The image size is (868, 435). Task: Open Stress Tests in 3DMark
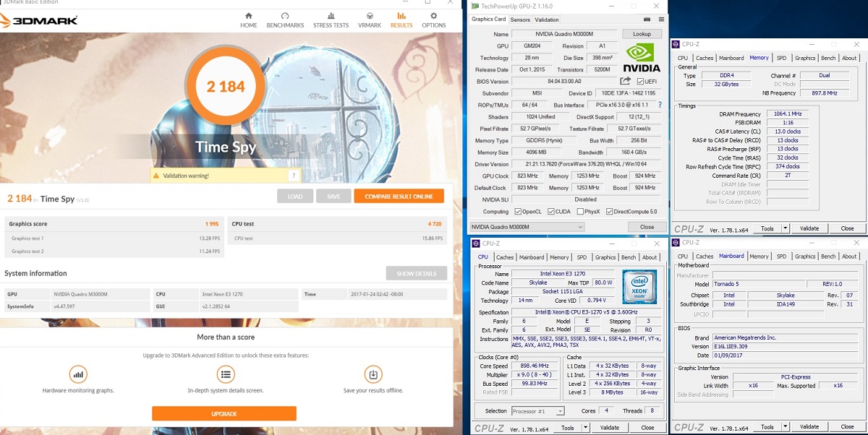[x=331, y=20]
